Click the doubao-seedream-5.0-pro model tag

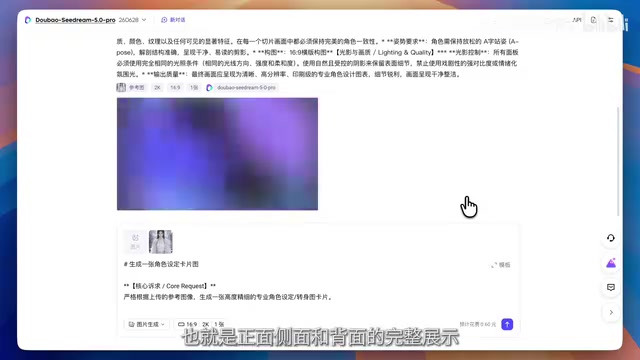(242, 87)
